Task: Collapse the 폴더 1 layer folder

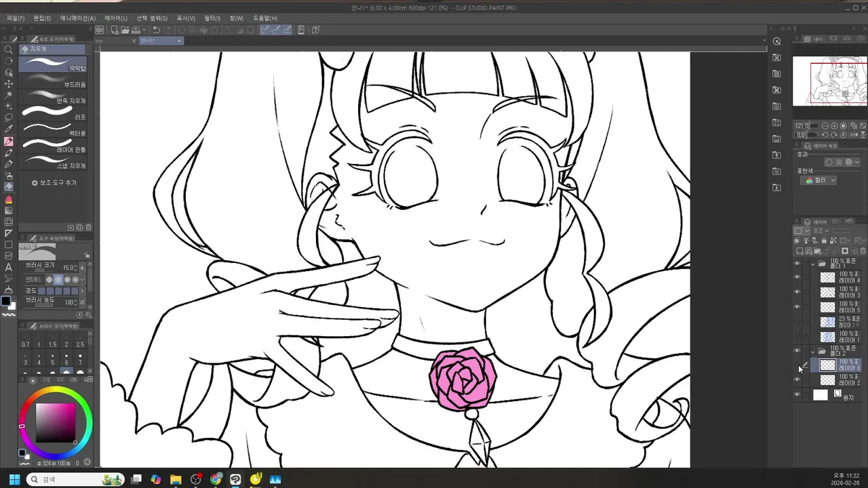Action: click(x=813, y=264)
